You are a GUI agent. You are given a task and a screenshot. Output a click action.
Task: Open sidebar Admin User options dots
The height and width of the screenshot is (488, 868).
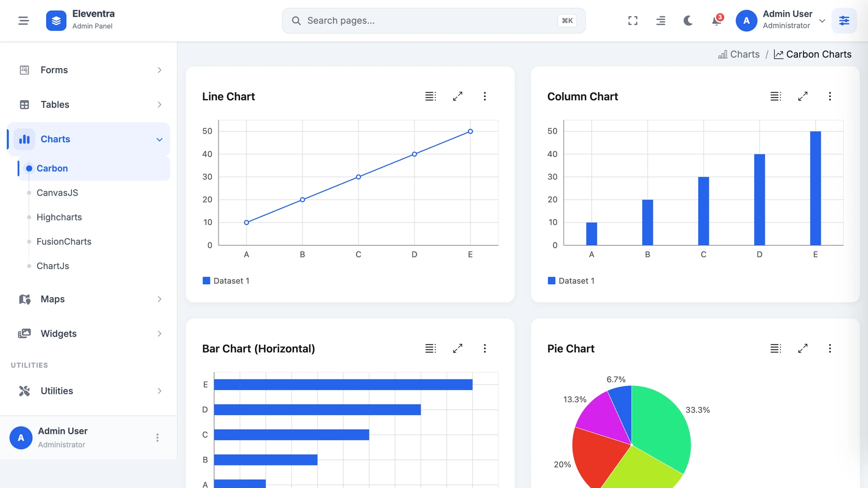click(157, 438)
